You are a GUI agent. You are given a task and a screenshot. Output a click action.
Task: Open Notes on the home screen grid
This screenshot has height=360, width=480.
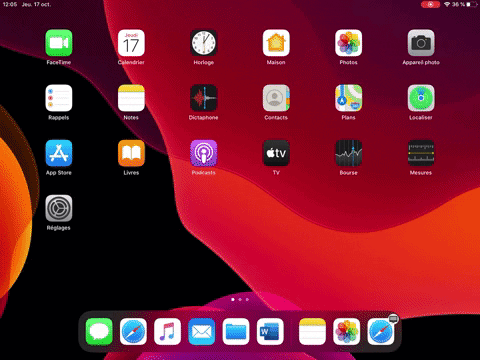coord(131,98)
